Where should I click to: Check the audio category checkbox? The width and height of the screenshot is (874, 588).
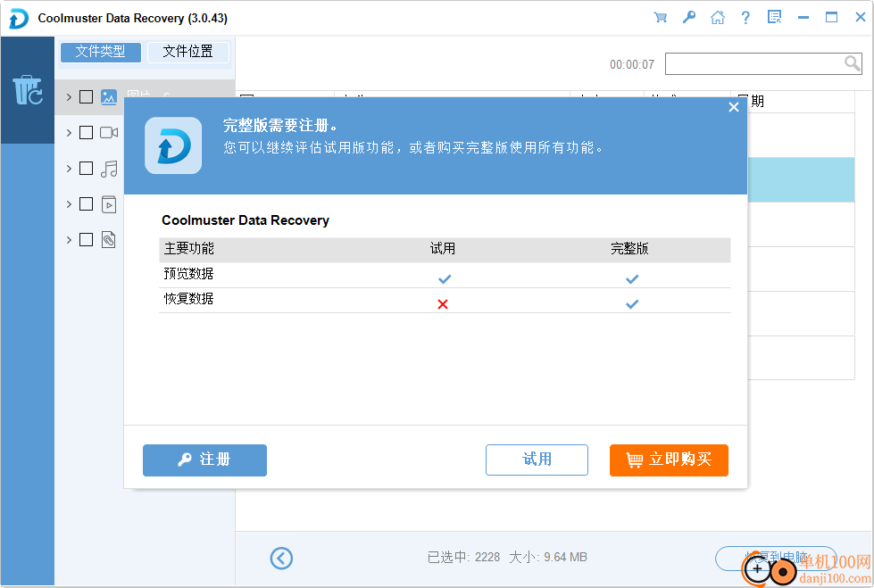click(x=86, y=169)
